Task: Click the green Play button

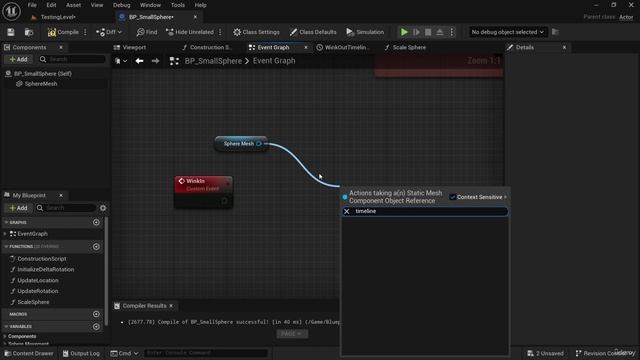Action: [x=404, y=32]
